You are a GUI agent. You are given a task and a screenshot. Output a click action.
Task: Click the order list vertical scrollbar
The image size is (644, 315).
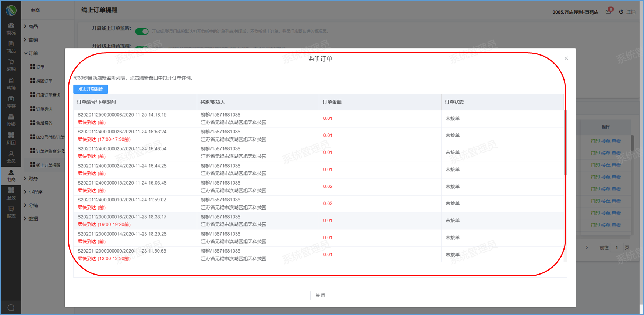pyautogui.click(x=565, y=143)
